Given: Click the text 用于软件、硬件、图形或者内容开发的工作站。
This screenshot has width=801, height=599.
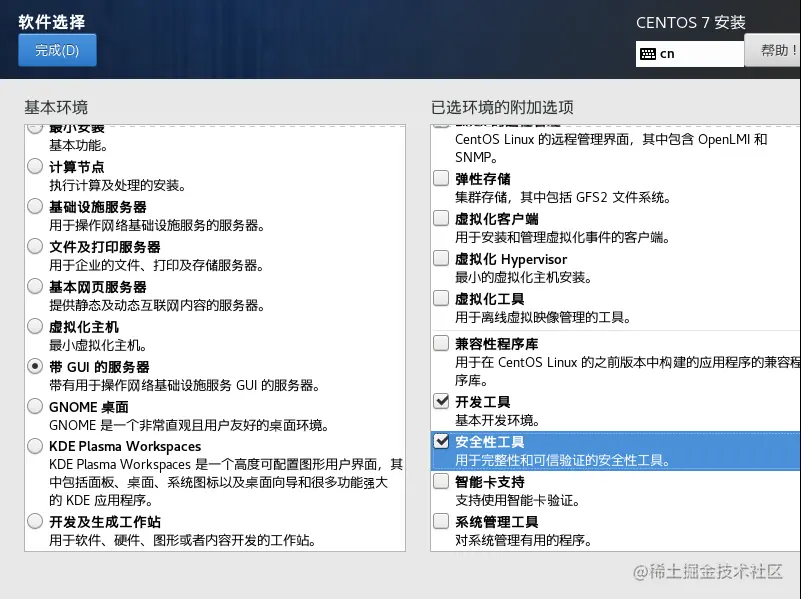Looking at the screenshot, I should (182, 540).
